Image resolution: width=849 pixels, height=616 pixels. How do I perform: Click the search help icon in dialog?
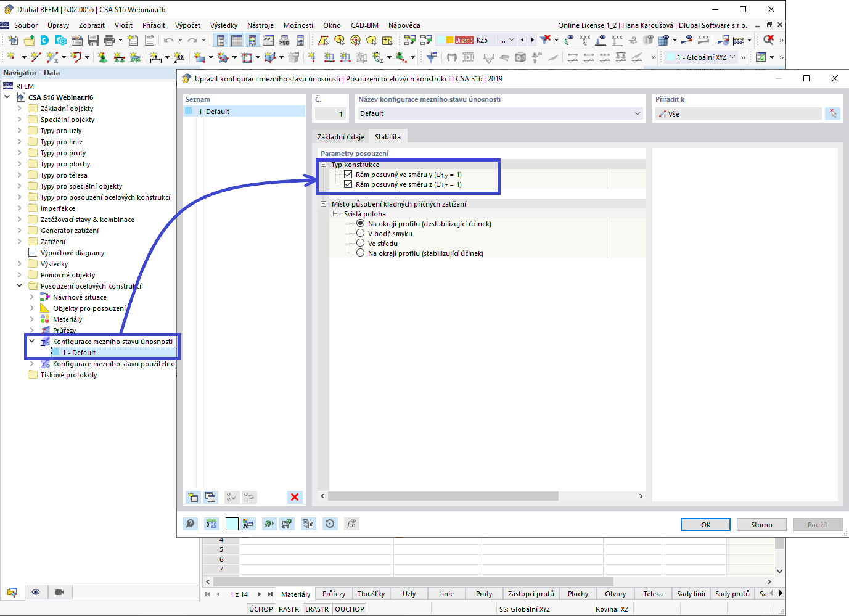191,524
